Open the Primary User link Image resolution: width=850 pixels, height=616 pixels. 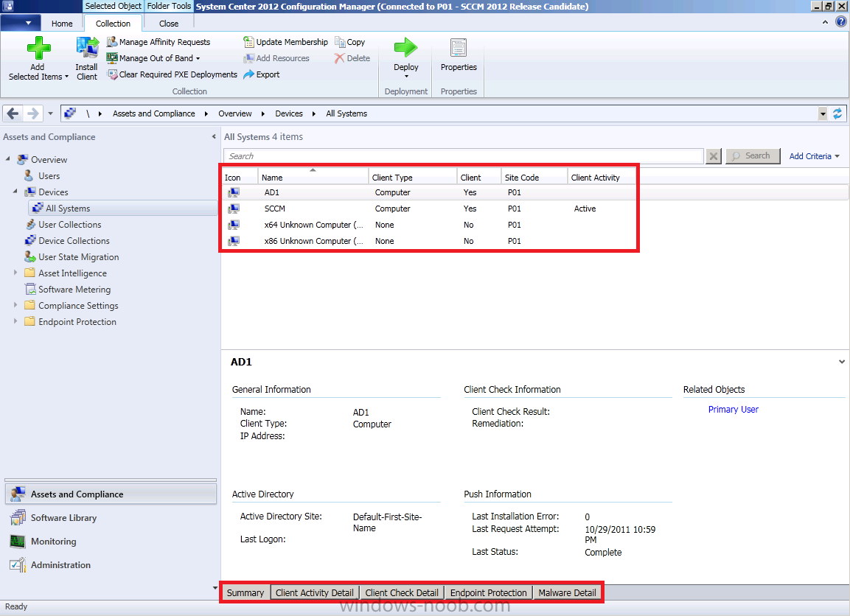[733, 410]
